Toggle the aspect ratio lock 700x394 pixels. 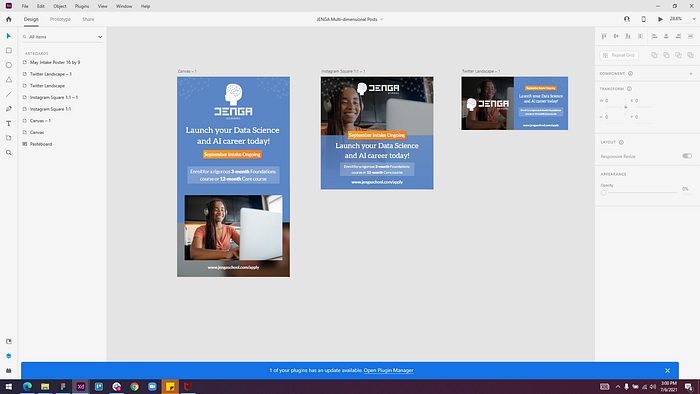[625, 107]
